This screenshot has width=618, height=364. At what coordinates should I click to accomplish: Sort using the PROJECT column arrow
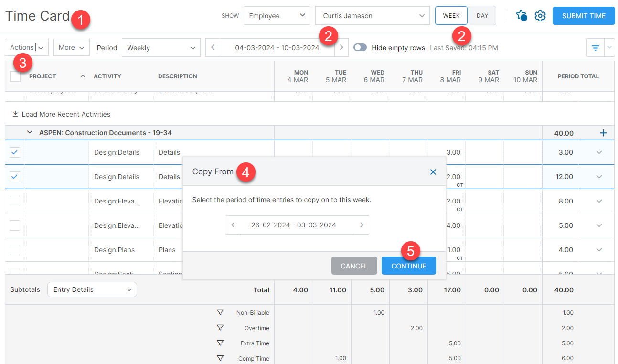(82, 75)
